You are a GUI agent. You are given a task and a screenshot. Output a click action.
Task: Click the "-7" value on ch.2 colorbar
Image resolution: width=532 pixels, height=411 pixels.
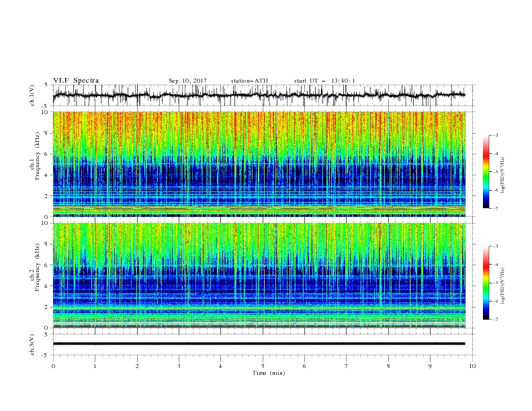496,320
